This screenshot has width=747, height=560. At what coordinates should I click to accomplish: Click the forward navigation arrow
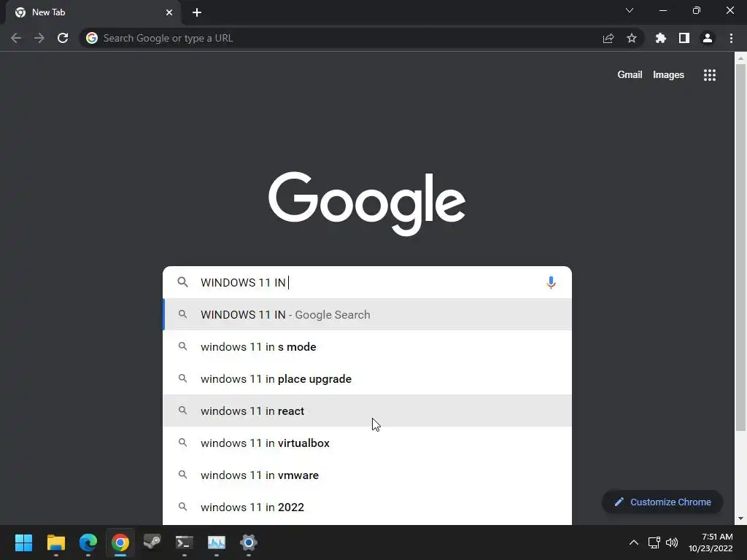coord(39,38)
